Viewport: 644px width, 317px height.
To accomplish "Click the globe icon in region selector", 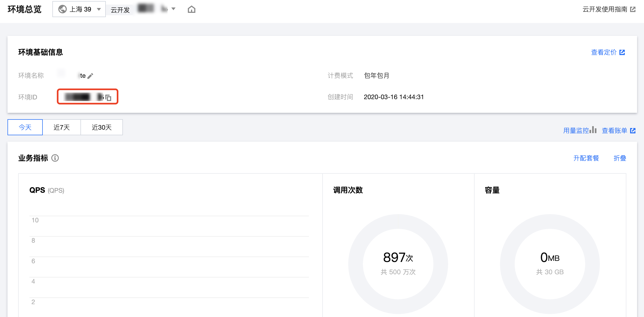I will (x=62, y=9).
